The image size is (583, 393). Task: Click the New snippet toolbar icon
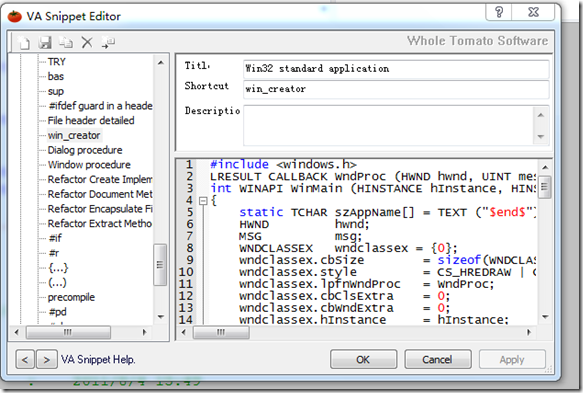(x=24, y=43)
